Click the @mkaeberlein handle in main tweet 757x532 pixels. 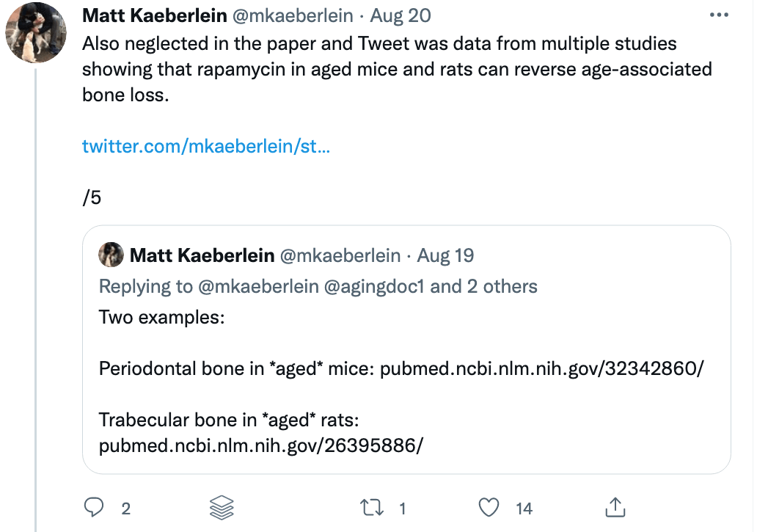coord(292,15)
